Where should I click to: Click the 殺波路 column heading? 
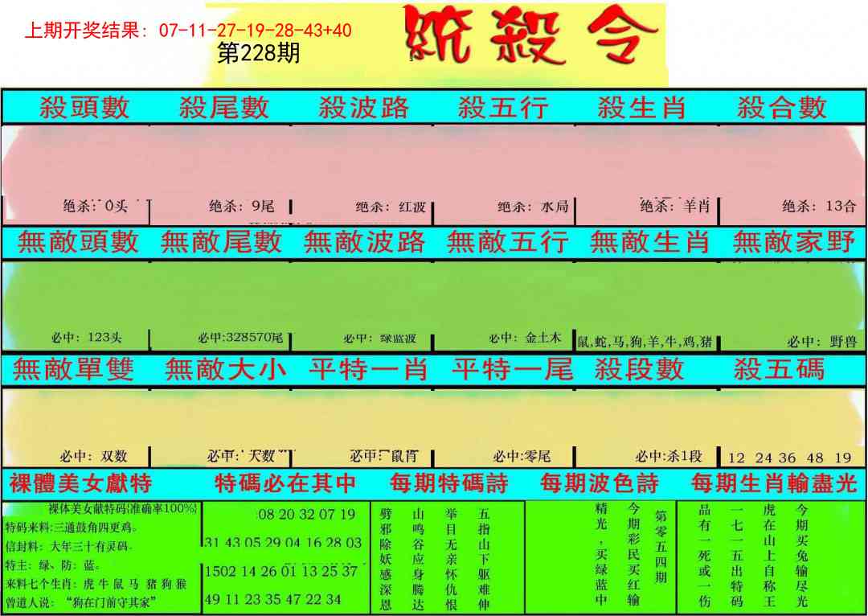click(x=363, y=107)
